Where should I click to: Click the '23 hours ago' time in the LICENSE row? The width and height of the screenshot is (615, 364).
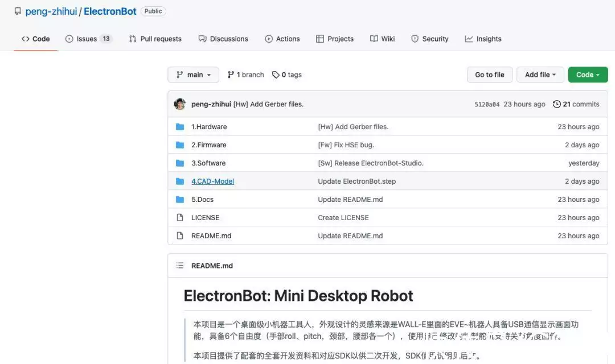[x=579, y=217]
